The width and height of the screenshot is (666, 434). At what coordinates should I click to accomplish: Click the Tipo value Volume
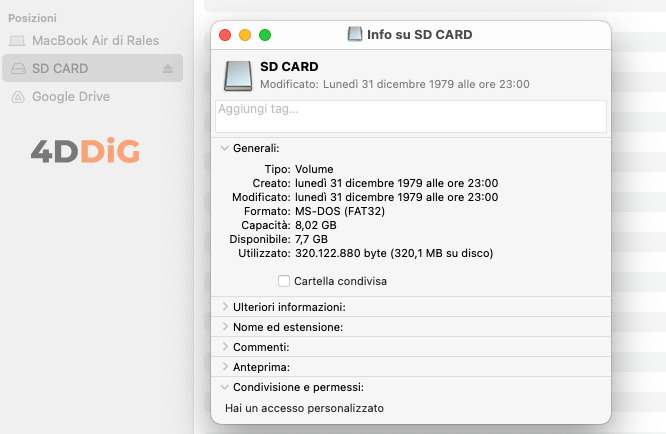point(314,169)
